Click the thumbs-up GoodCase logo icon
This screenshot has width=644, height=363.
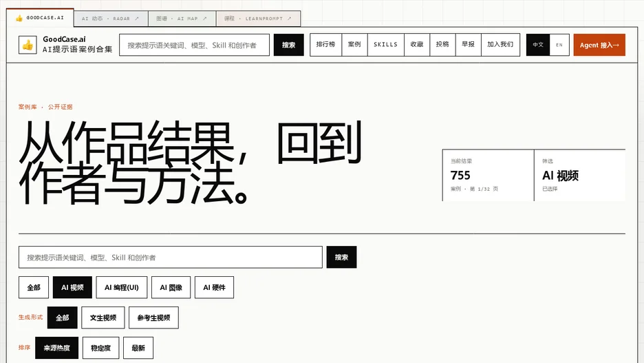[x=28, y=45]
